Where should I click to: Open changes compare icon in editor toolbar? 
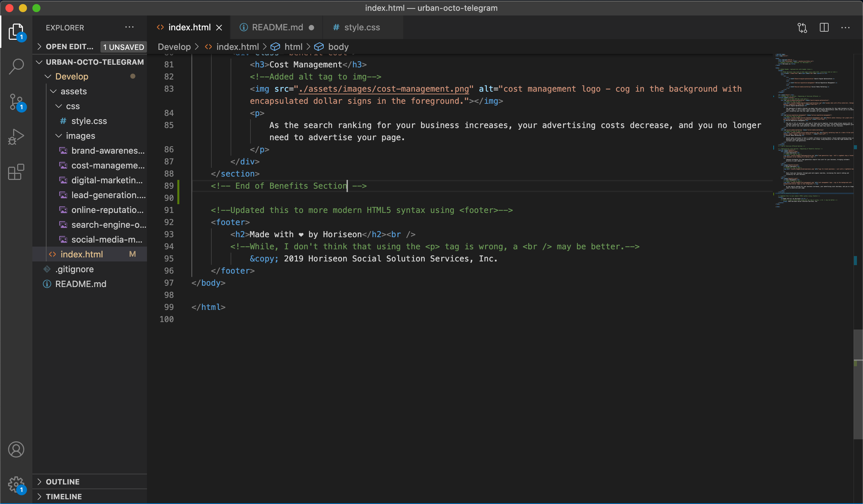click(802, 27)
